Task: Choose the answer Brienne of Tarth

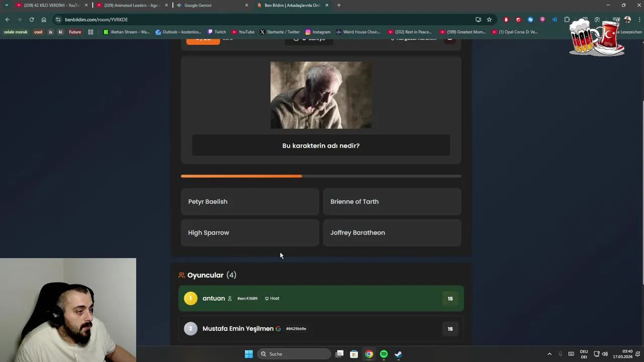Action: pos(392,202)
